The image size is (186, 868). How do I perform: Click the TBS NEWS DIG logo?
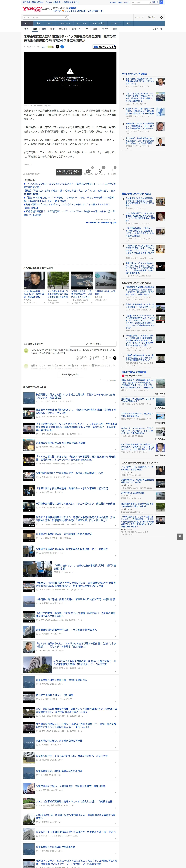coord(104,47)
